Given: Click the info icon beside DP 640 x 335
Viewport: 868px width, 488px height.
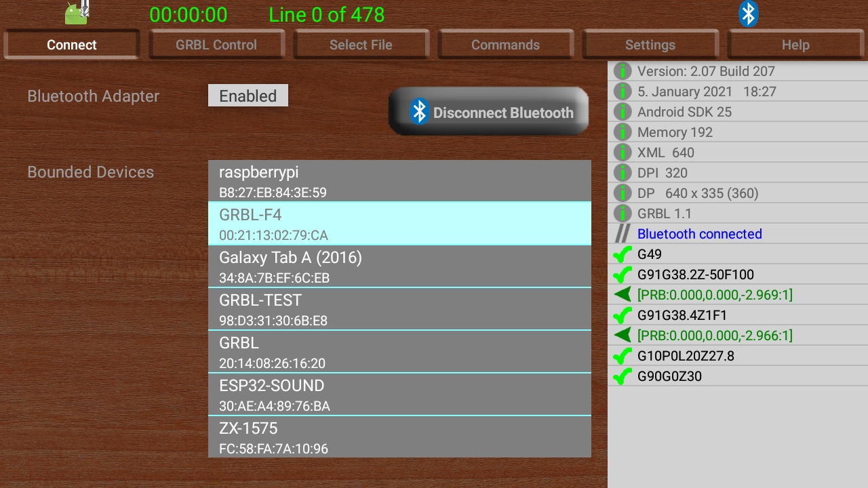Looking at the screenshot, I should point(623,193).
